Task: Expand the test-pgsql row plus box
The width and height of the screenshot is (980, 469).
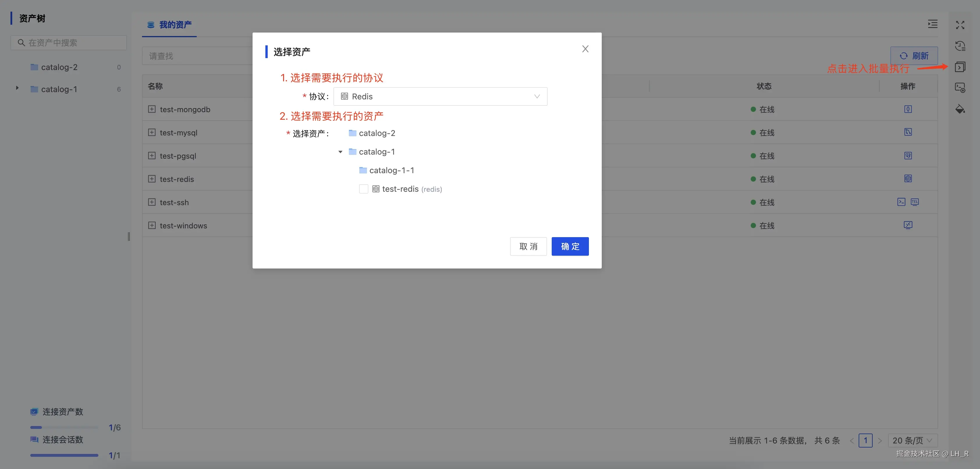Action: click(x=152, y=155)
